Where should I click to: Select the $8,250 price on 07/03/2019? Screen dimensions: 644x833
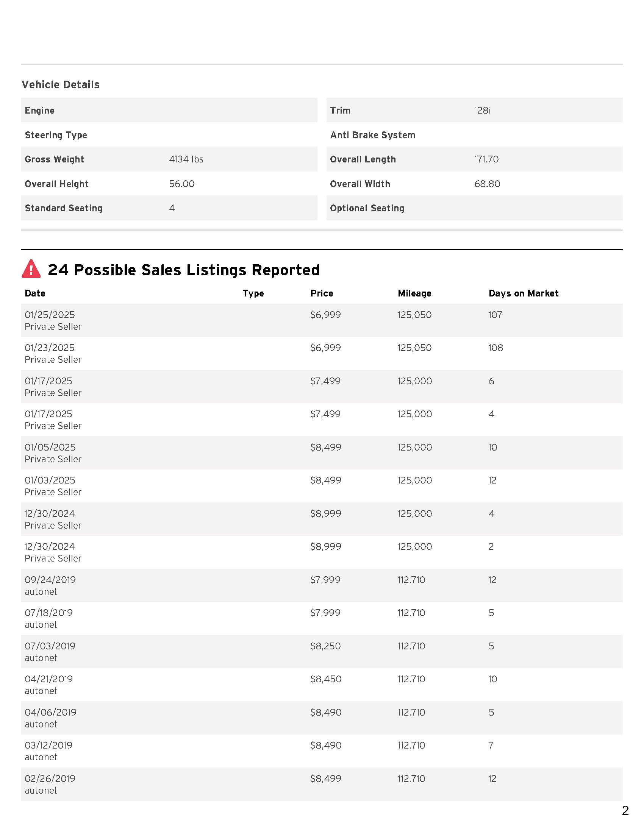tap(325, 646)
